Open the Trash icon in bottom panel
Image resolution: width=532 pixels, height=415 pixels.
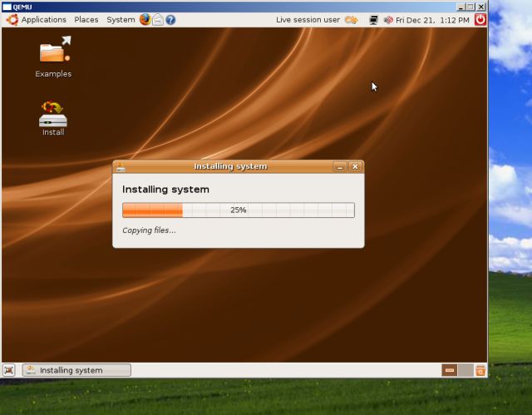tap(480, 370)
